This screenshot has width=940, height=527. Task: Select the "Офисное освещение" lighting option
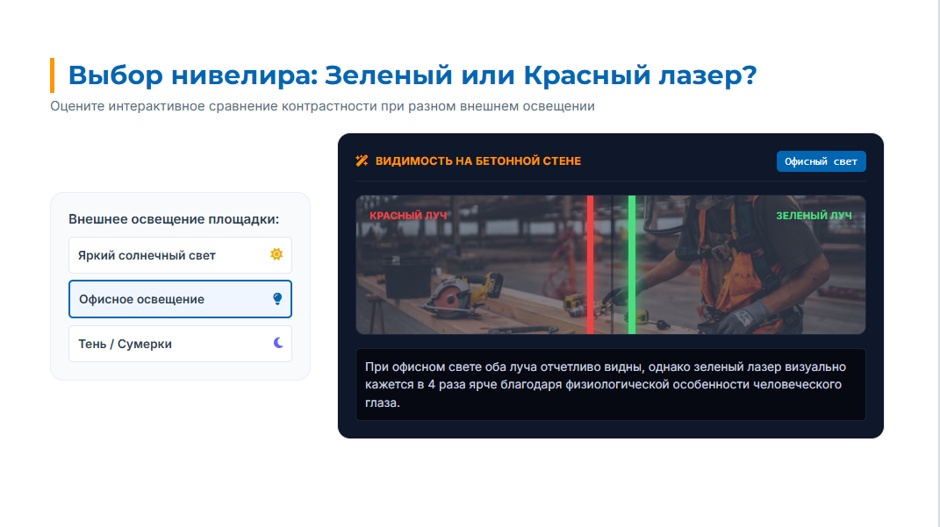pos(180,299)
